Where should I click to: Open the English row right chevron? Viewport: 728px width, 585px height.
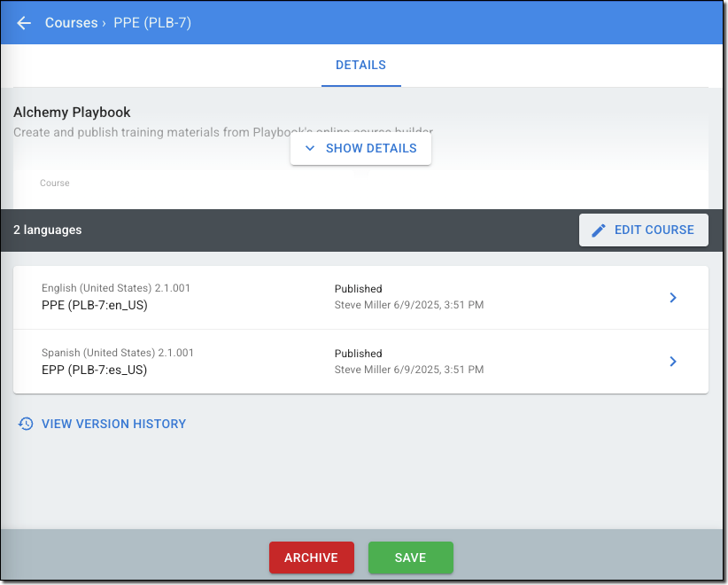[x=673, y=298]
